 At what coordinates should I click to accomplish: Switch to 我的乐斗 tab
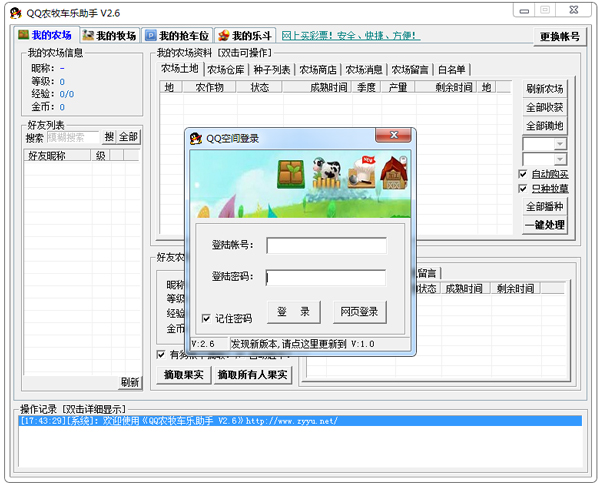[x=245, y=36]
